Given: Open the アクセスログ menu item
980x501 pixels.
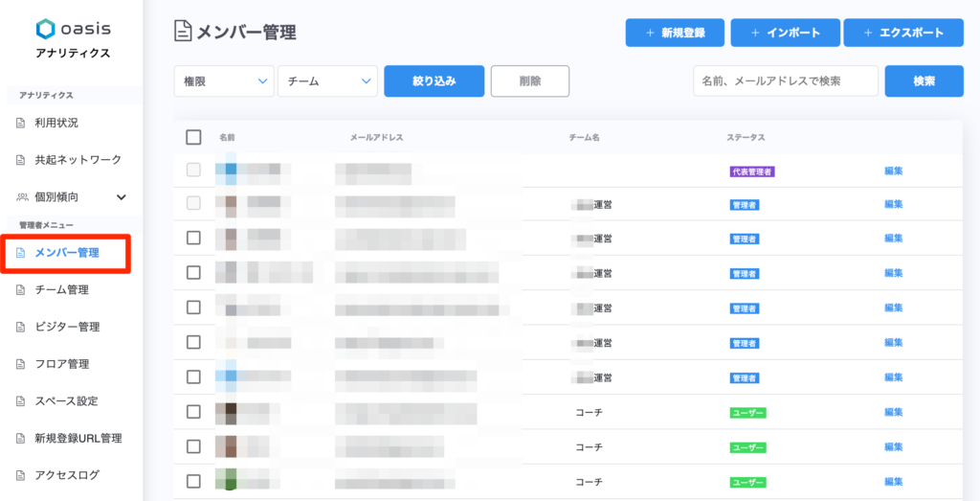Looking at the screenshot, I should coord(67,475).
